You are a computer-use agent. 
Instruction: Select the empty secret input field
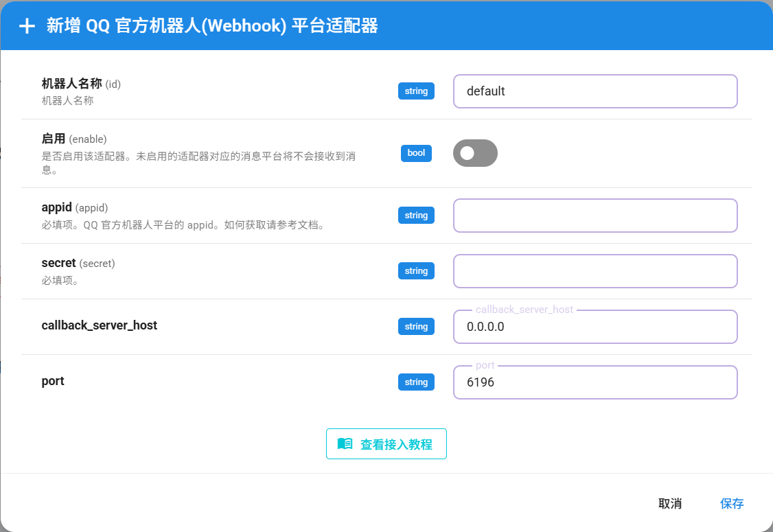595,271
